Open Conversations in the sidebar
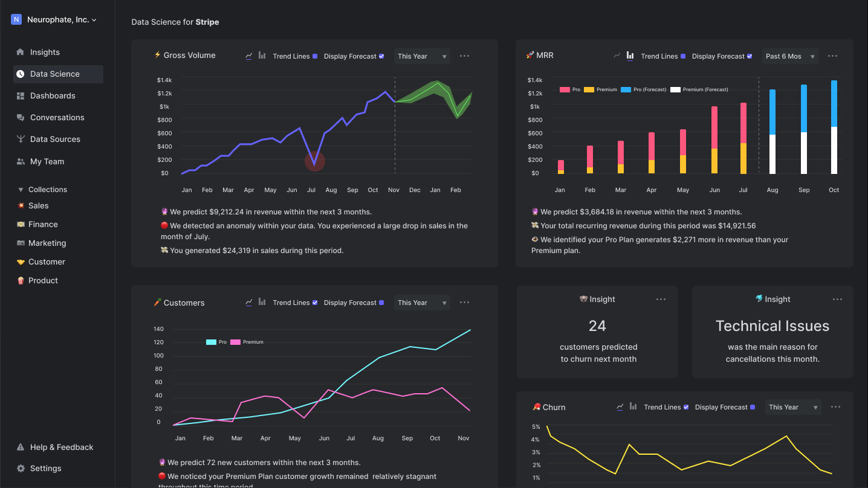 58,117
